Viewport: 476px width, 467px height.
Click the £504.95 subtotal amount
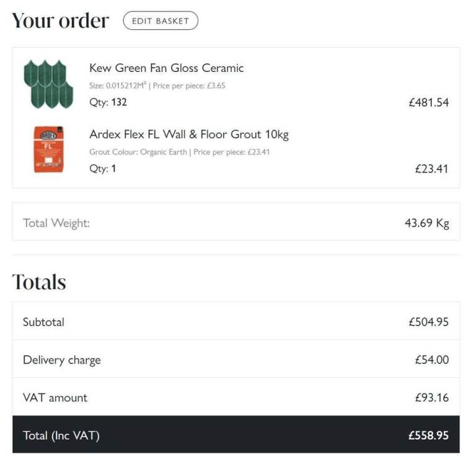pyautogui.click(x=428, y=322)
